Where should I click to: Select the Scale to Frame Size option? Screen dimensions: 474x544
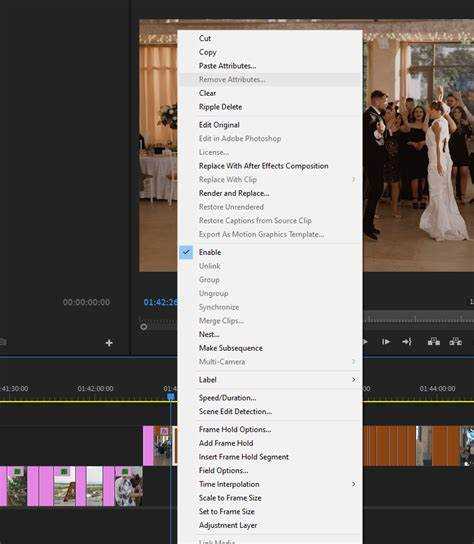pyautogui.click(x=230, y=498)
